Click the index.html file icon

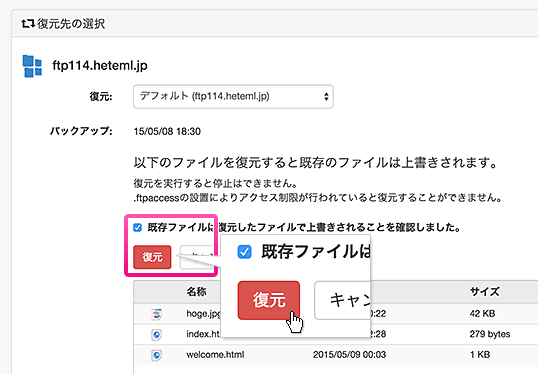tap(156, 334)
